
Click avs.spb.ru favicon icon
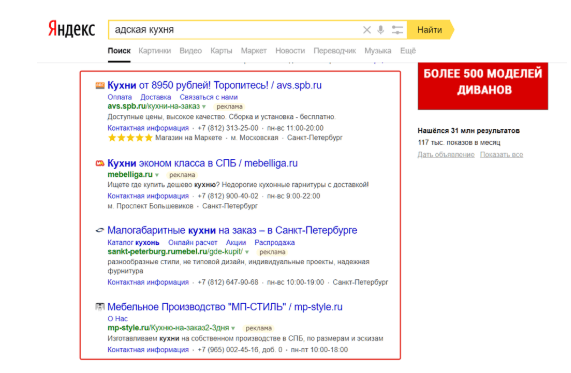click(x=100, y=86)
